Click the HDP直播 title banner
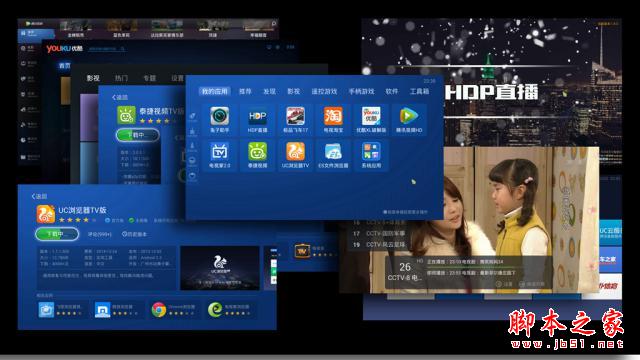The image size is (640, 360). point(491,92)
